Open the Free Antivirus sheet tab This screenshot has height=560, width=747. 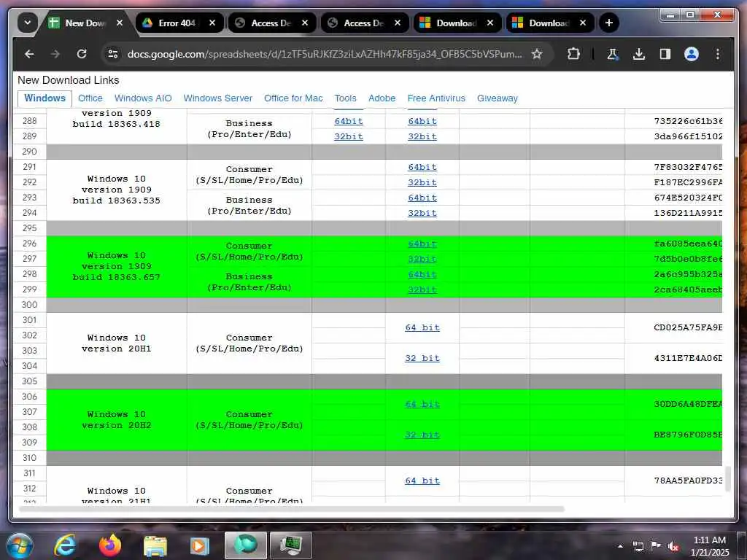click(x=436, y=98)
